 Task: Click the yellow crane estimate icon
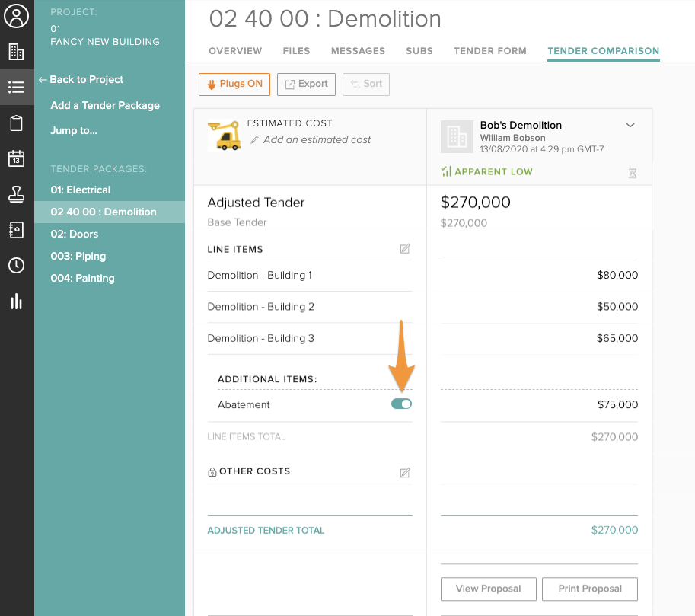(225, 136)
